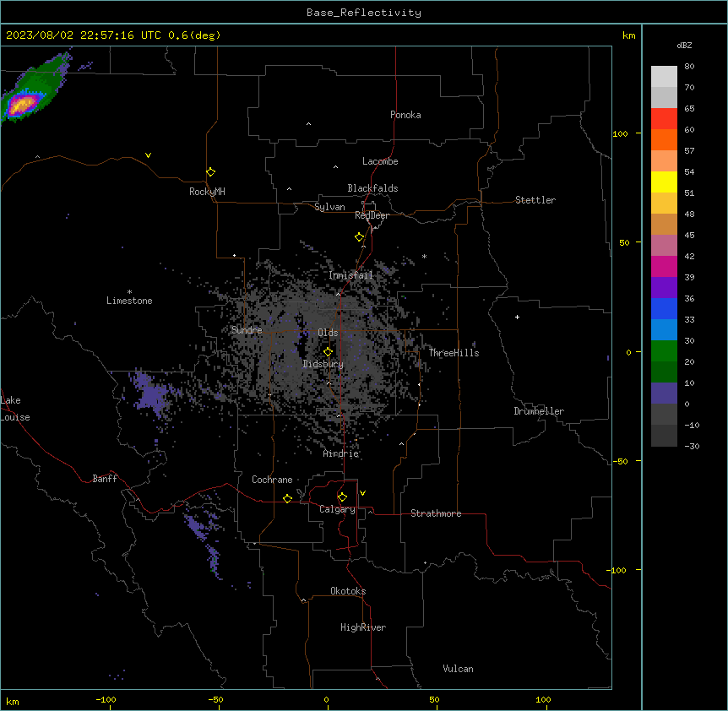Image resolution: width=728 pixels, height=711 pixels.
Task: Click the Didsbury label
Action: [323, 364]
